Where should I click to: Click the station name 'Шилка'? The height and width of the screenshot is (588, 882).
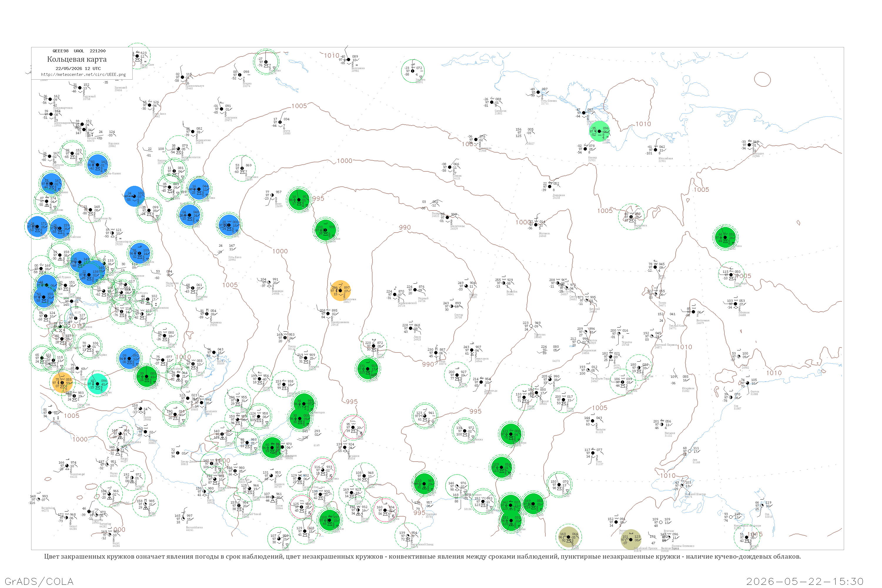point(365,519)
